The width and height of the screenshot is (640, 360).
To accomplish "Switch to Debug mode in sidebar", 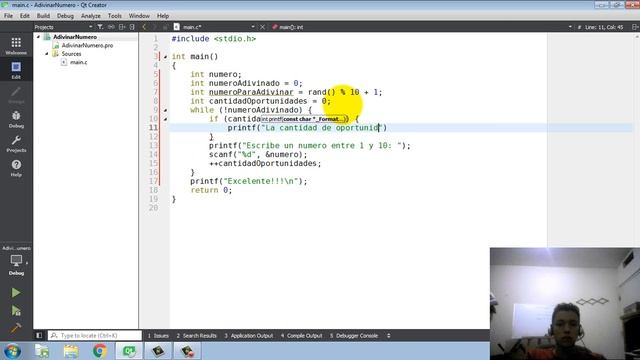I will point(16,119).
